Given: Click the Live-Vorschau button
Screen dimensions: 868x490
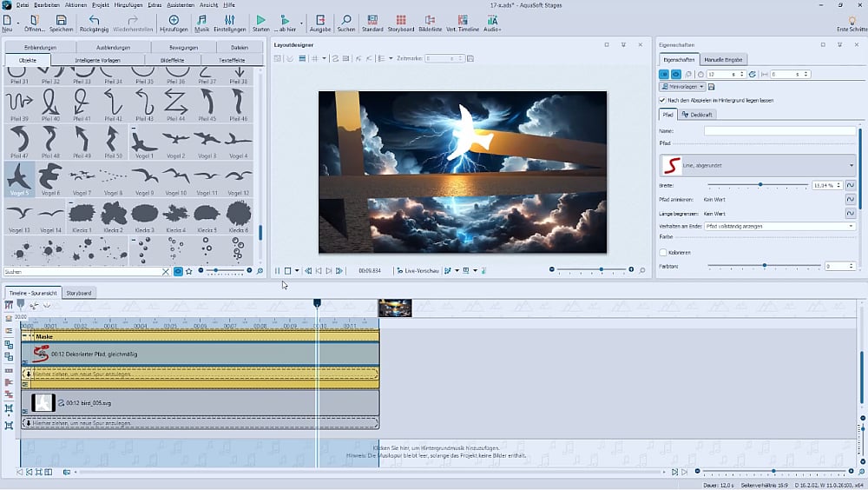Looking at the screenshot, I should pos(418,271).
